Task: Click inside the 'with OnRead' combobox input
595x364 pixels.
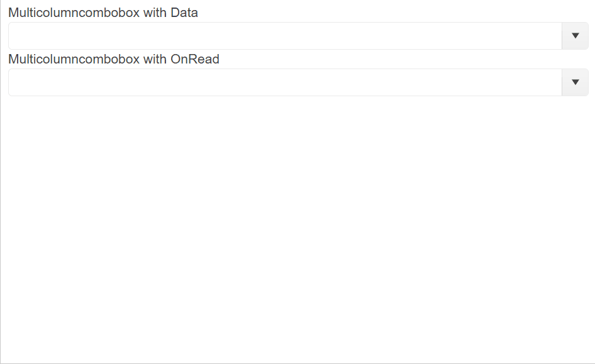Action: [x=285, y=82]
